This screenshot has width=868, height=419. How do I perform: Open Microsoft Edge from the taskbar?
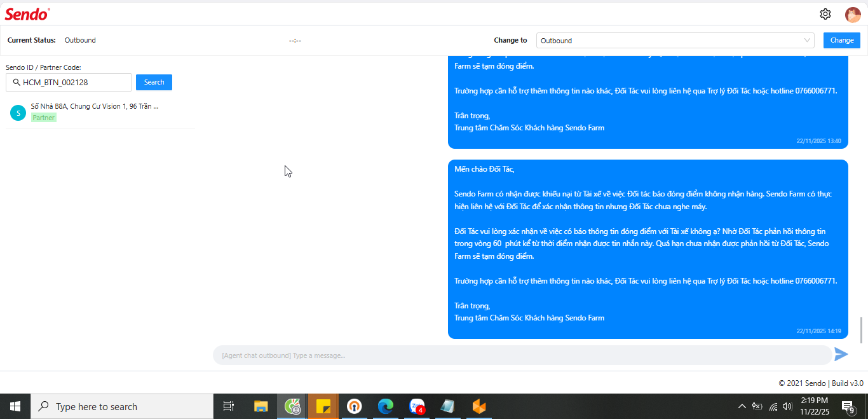click(386, 406)
